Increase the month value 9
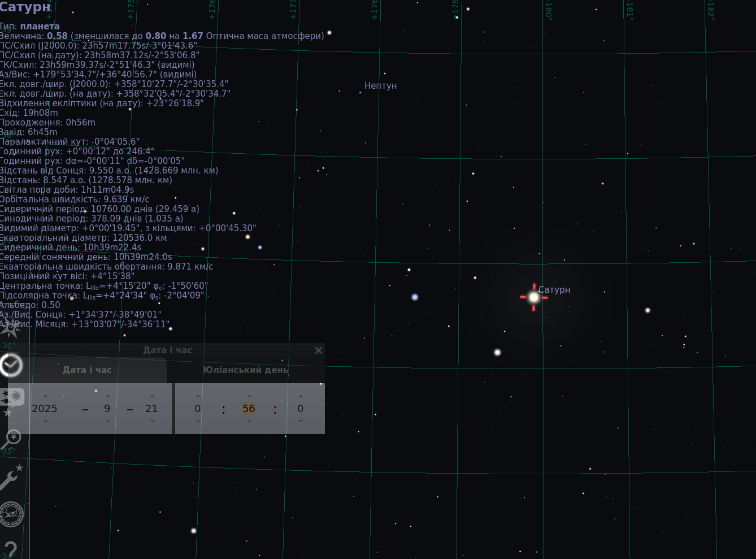The width and height of the screenshot is (756, 559). coord(107,396)
